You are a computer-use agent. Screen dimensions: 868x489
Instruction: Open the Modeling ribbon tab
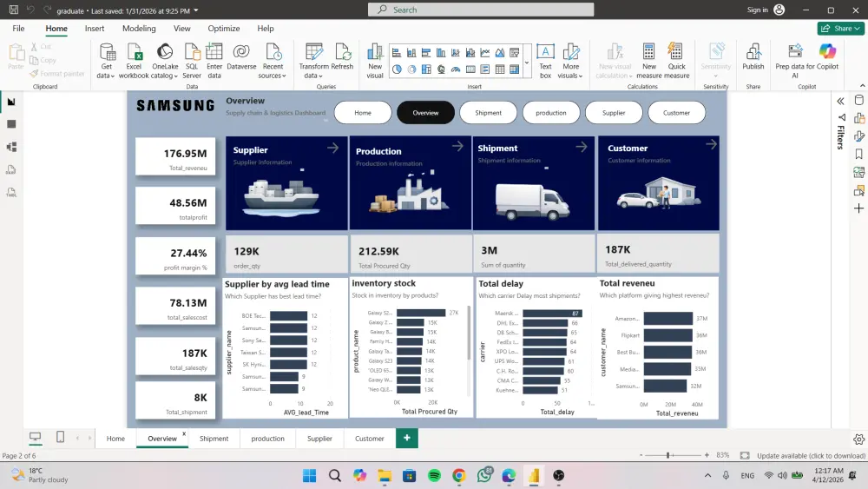(139, 29)
